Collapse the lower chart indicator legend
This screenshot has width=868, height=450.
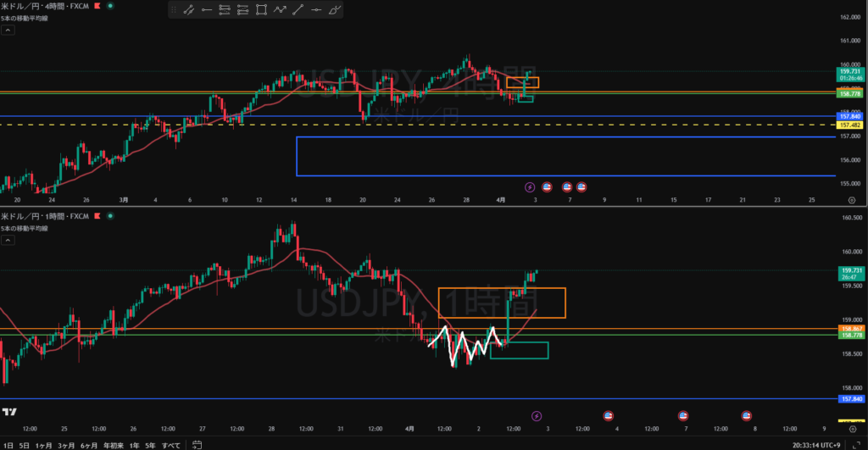tap(8, 241)
